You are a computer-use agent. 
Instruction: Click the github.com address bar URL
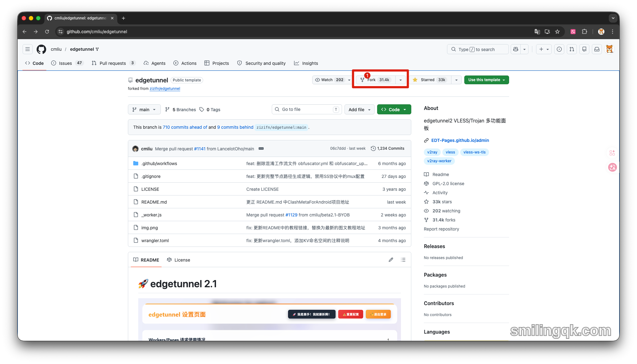(x=97, y=32)
